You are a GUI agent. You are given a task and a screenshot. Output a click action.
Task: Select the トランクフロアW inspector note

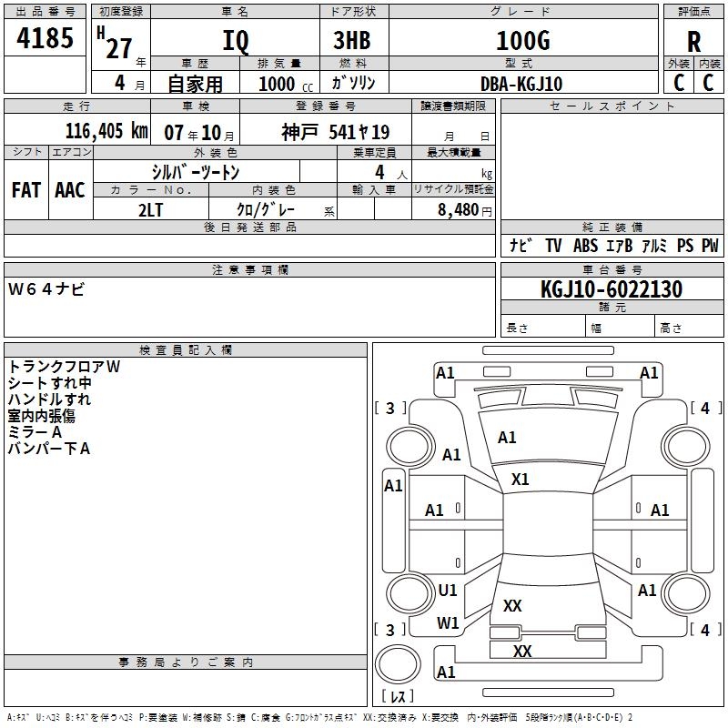(x=64, y=367)
